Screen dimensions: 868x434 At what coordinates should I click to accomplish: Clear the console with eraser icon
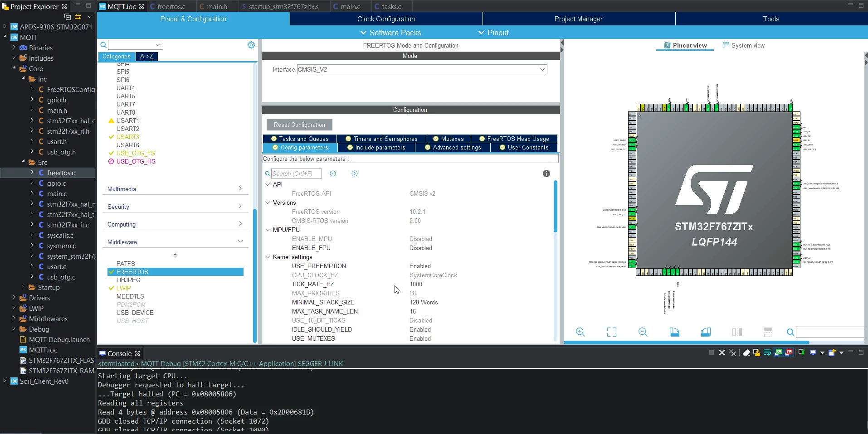tap(746, 353)
